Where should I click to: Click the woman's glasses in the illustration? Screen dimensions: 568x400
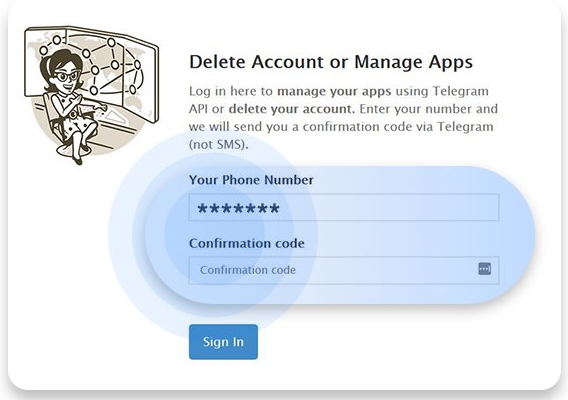click(67, 76)
